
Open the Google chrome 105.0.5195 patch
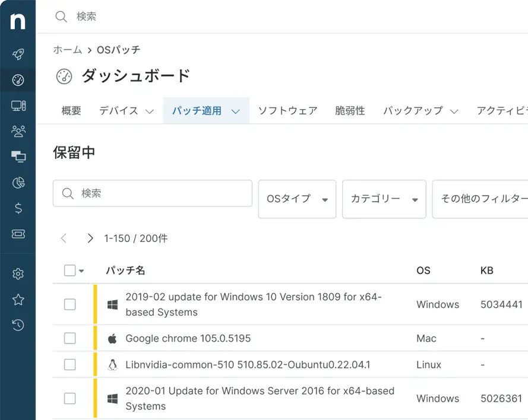188,338
